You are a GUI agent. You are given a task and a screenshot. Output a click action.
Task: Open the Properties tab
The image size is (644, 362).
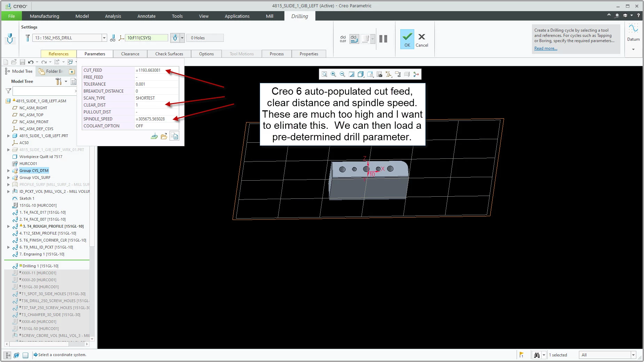pos(309,54)
